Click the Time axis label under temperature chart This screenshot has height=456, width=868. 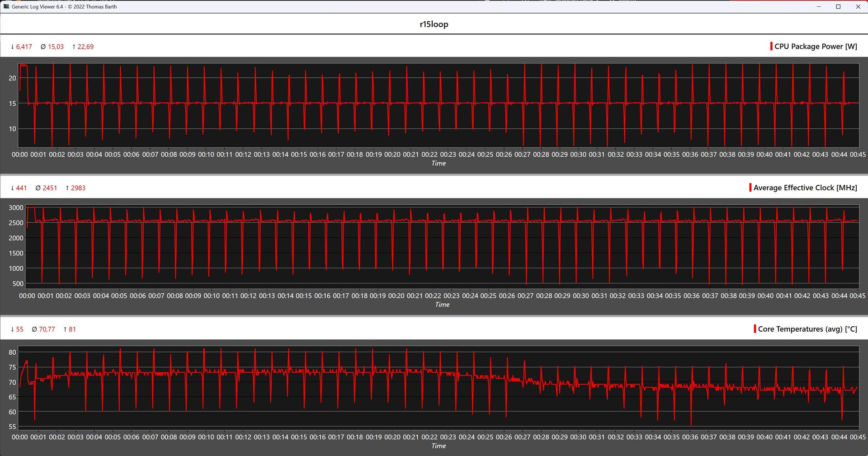(439, 446)
